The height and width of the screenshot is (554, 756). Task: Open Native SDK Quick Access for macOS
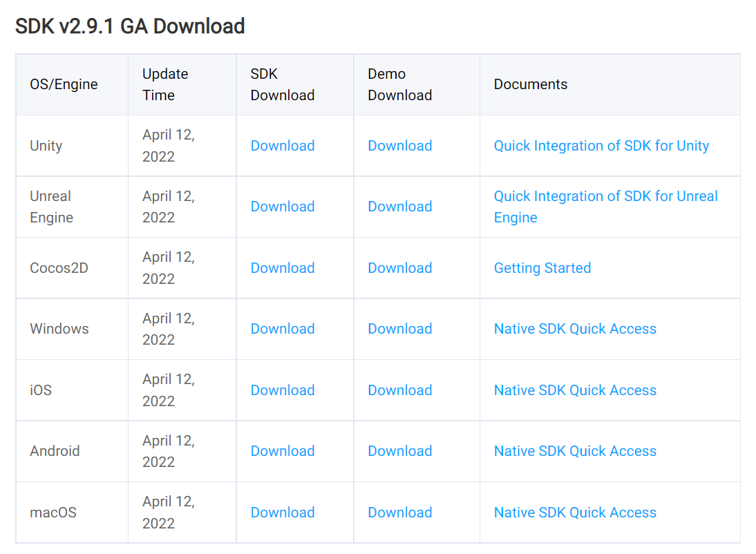coord(575,513)
